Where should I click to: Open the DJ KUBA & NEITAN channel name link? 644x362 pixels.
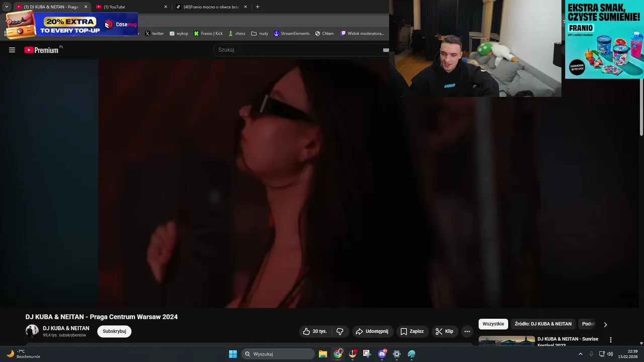[x=66, y=328]
